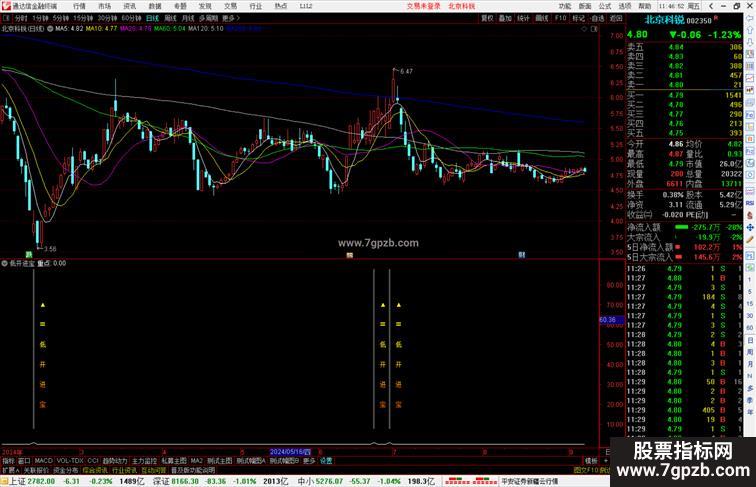Screen dimensions: 756x487
Task: Expand the 更多 indicators list
Action: point(309,461)
